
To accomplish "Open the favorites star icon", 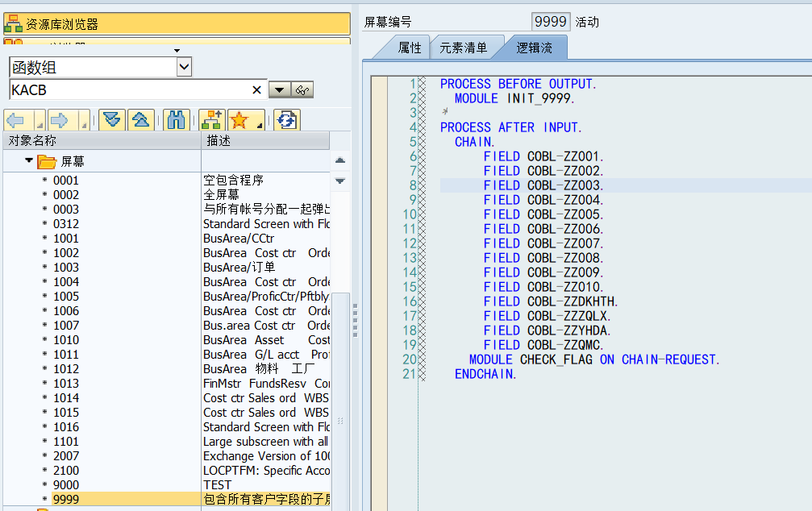I will click(x=241, y=118).
